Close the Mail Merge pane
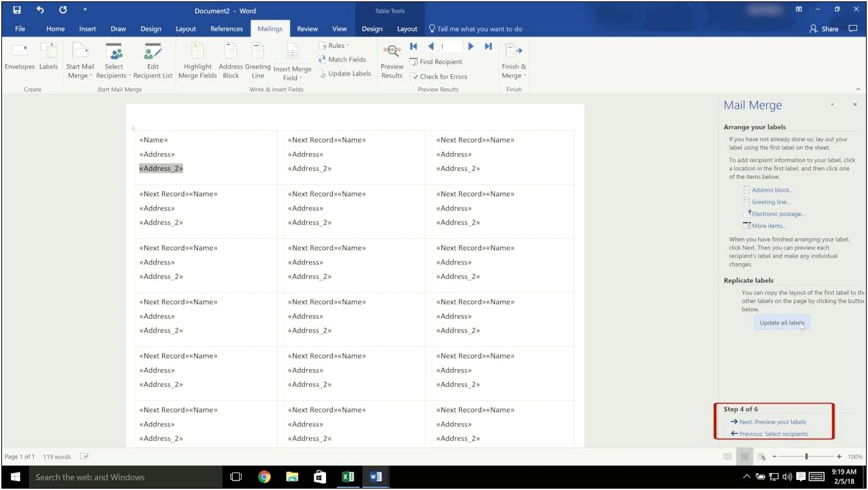The height and width of the screenshot is (490, 868). coord(855,105)
